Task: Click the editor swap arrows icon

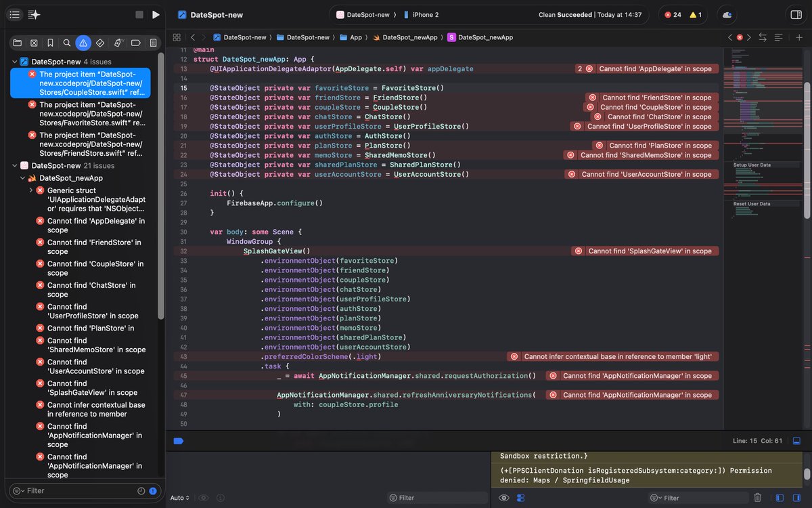Action: coord(763,37)
